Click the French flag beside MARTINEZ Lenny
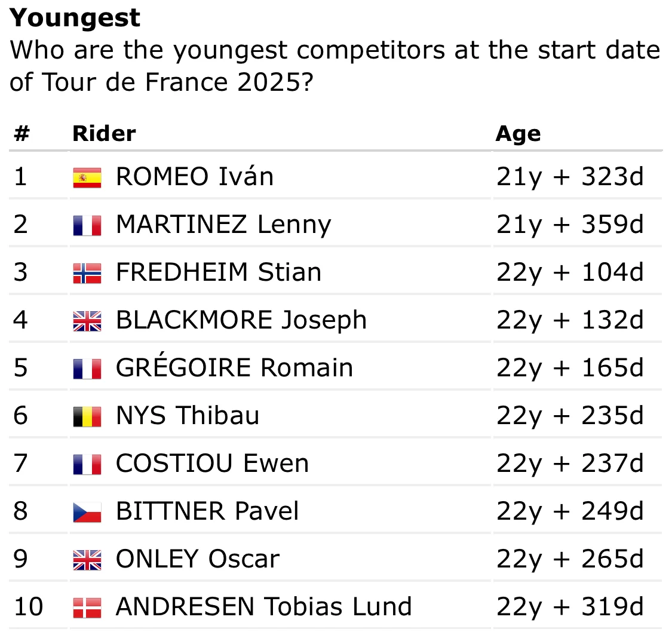The width and height of the screenshot is (672, 632). pos(87,225)
